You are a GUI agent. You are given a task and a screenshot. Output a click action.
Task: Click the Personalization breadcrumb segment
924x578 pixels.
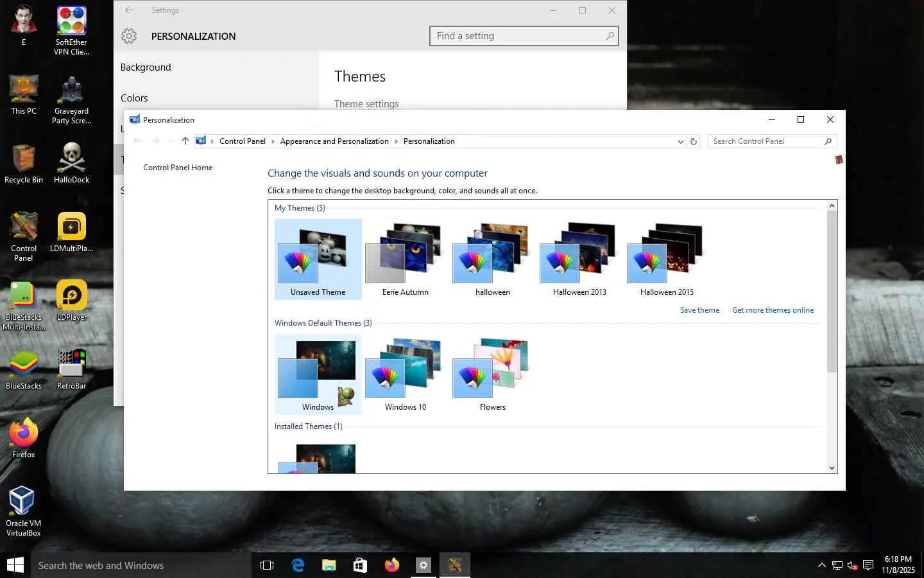429,141
